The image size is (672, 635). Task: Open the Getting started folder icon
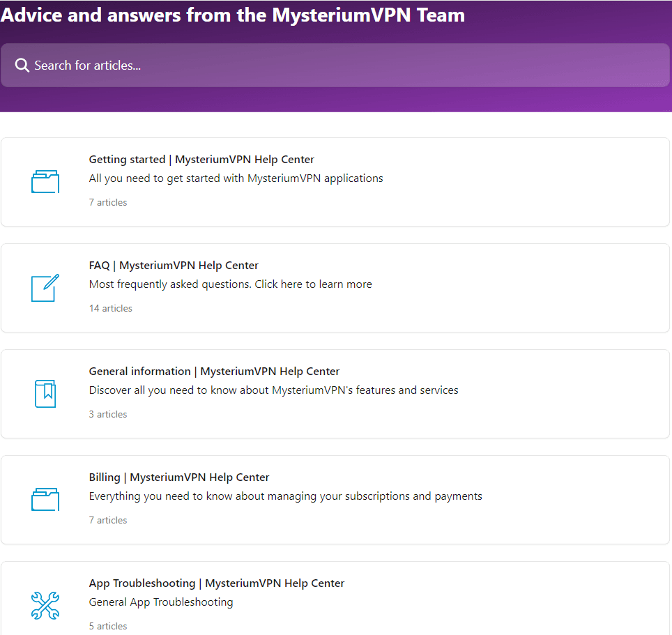45,182
